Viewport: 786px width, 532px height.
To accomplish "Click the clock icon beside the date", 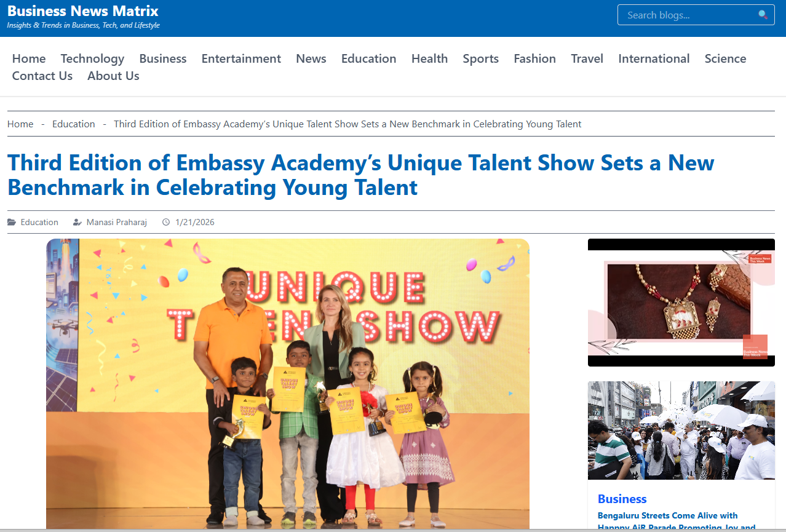I will click(166, 222).
